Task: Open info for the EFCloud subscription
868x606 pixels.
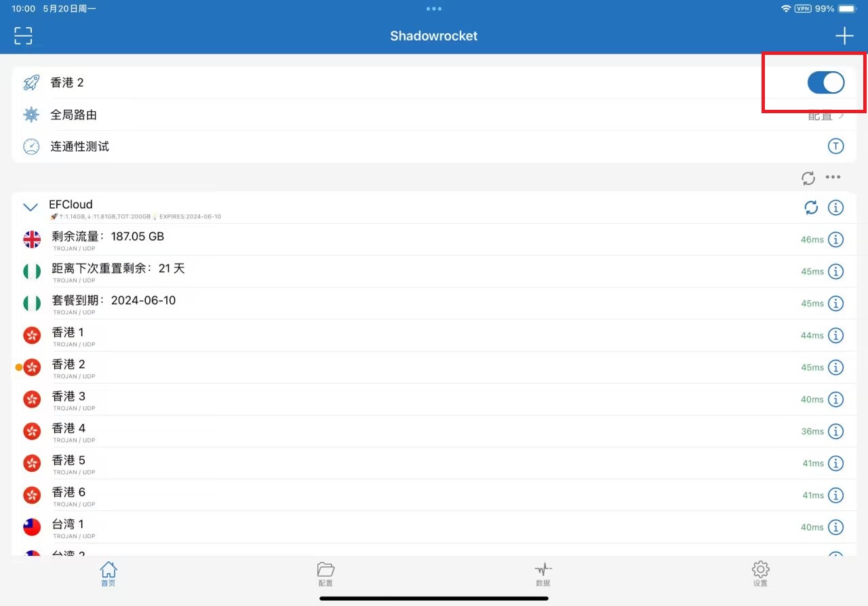Action: point(835,207)
